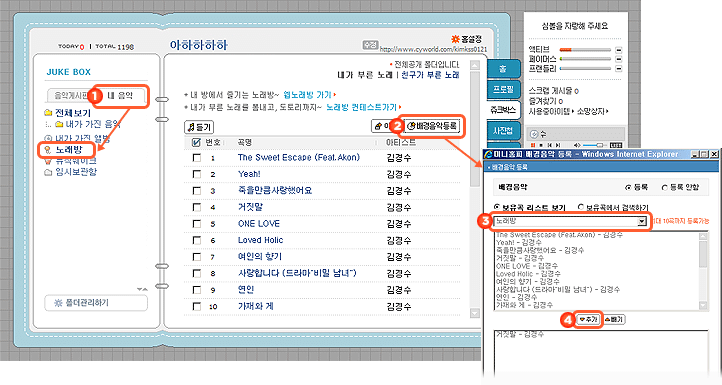Click the 추가 down-arrow button

(588, 319)
